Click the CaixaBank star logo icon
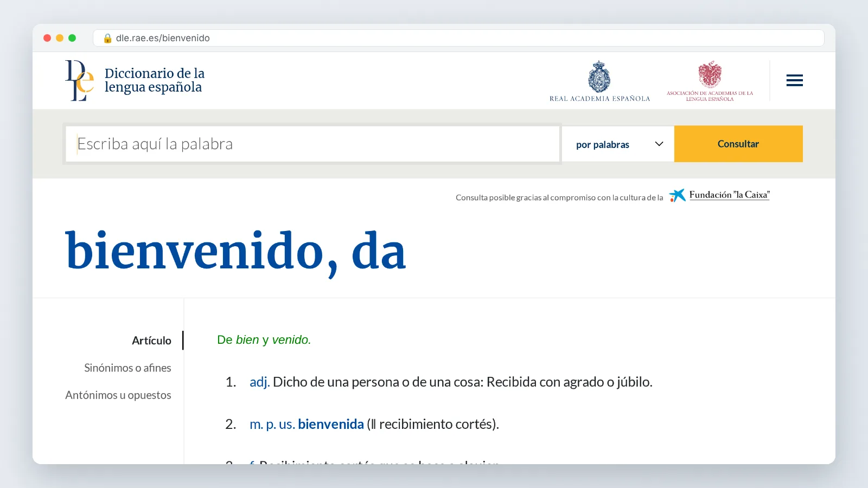Image resolution: width=868 pixels, height=488 pixels. [677, 195]
